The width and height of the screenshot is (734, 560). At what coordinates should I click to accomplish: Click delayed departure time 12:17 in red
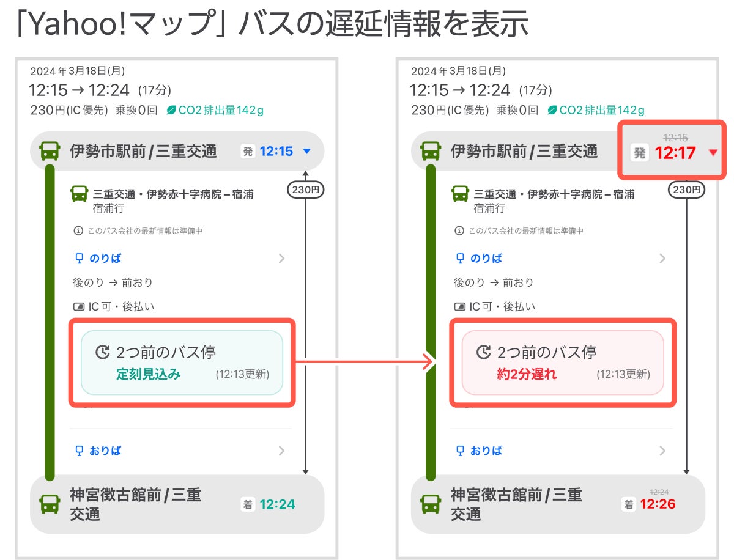(x=675, y=153)
